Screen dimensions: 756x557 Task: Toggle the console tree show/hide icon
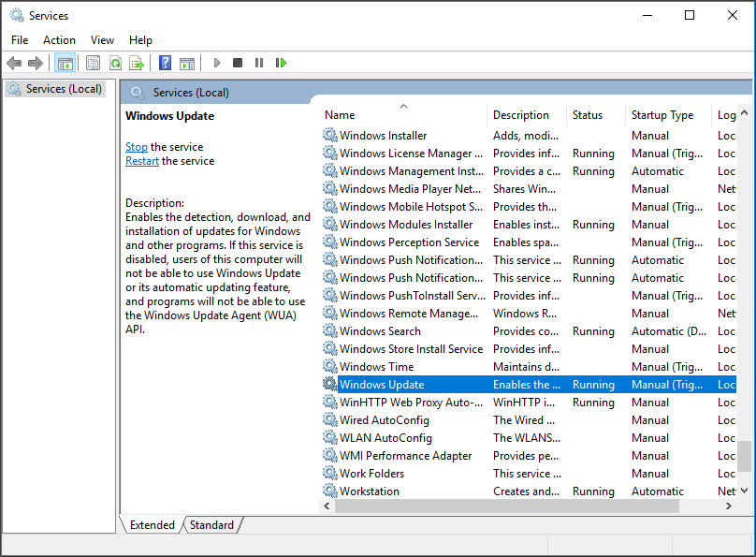[x=65, y=63]
